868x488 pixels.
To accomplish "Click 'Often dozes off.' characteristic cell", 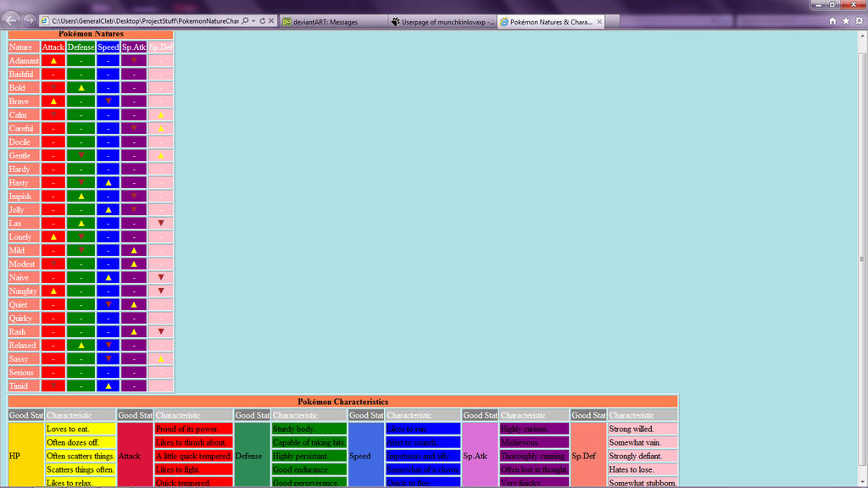I will click(x=81, y=442).
